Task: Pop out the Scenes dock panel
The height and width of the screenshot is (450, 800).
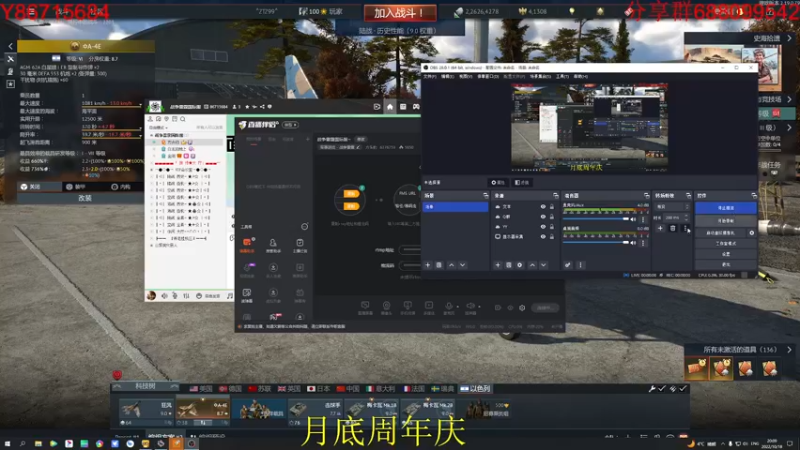Action: pyautogui.click(x=485, y=195)
